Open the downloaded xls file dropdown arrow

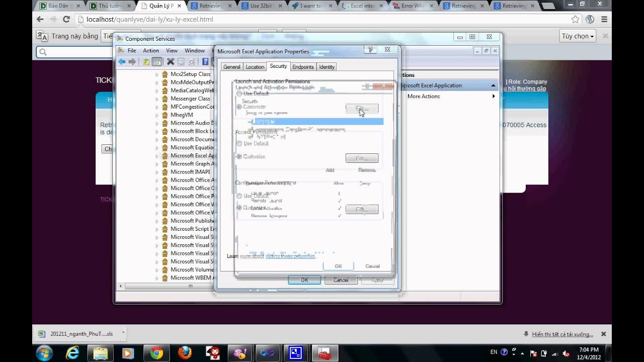coord(123,332)
